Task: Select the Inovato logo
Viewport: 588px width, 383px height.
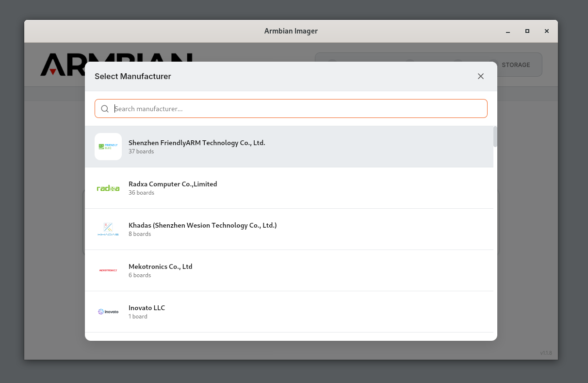Action: point(108,311)
